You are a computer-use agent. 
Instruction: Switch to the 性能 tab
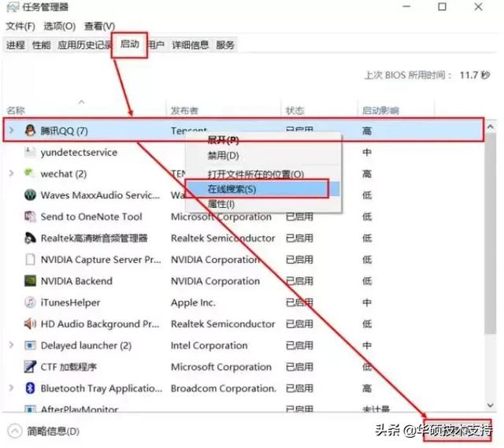42,45
